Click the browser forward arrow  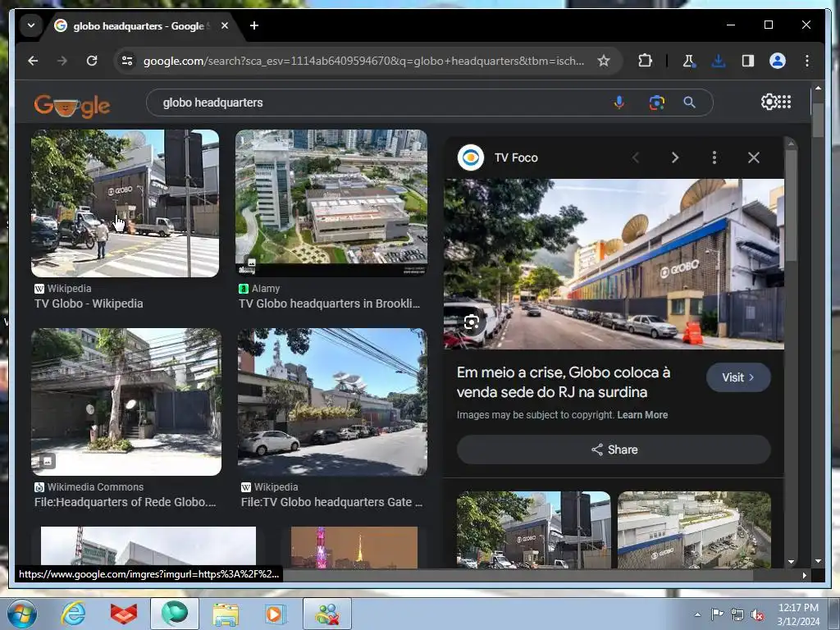coord(62,61)
